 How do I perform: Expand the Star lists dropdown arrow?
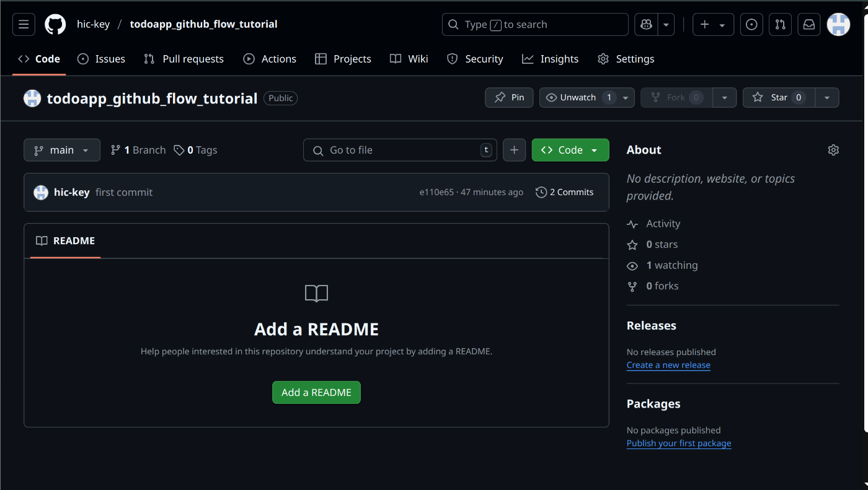[x=827, y=98]
